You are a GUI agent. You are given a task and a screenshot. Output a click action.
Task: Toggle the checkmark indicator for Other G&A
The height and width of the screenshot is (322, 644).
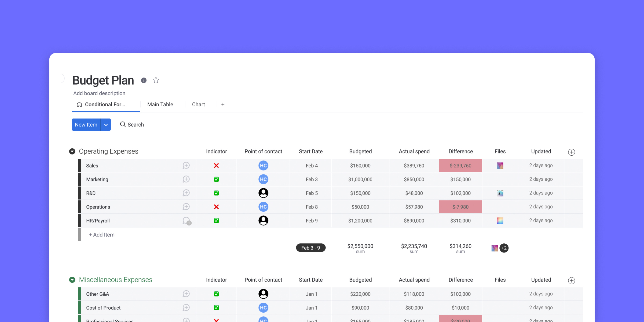point(216,294)
